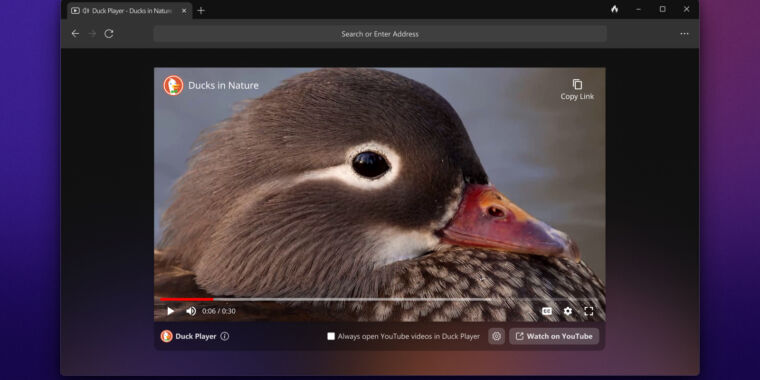Open the Ducks in Nature video title
Image resolution: width=760 pixels, height=380 pixels.
click(x=223, y=86)
